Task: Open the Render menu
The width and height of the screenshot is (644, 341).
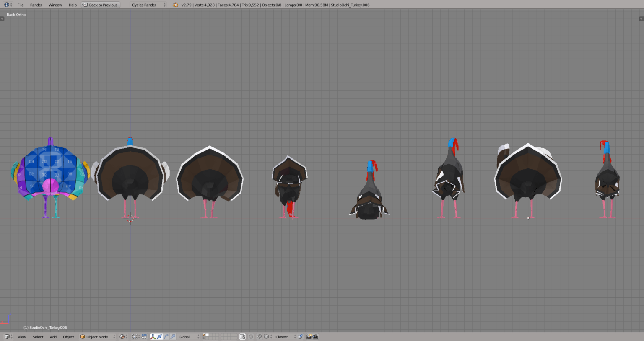Action: [36, 5]
